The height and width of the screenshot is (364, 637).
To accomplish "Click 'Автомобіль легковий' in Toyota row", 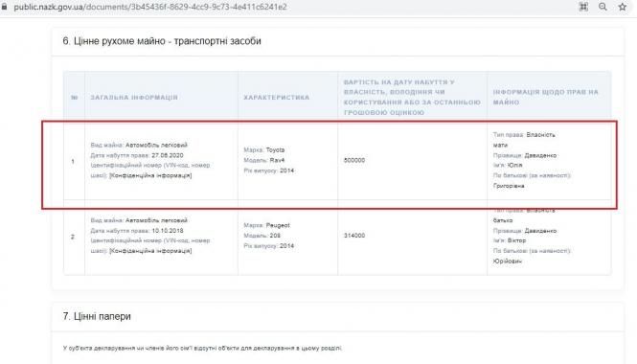I will [x=156, y=145].
